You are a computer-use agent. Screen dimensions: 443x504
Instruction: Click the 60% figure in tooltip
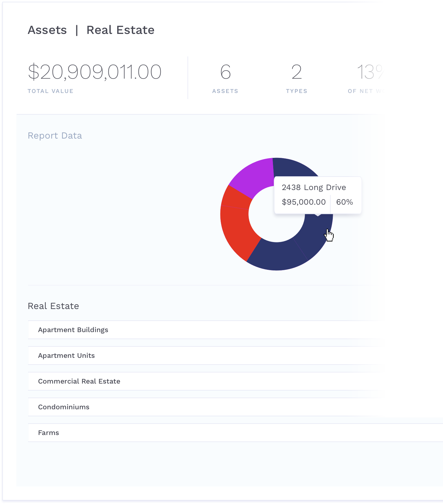[345, 202]
